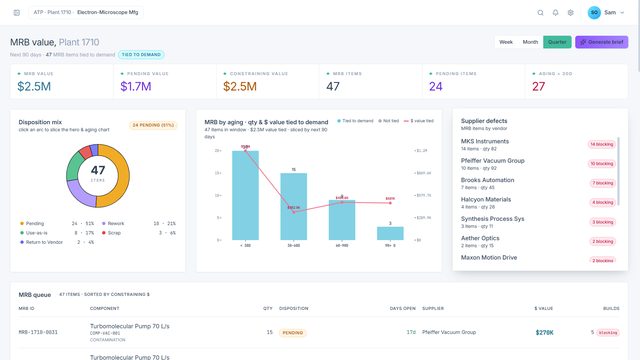The height and width of the screenshot is (360, 640).
Task: Click the 3 blocking badge
Action: [603, 222]
